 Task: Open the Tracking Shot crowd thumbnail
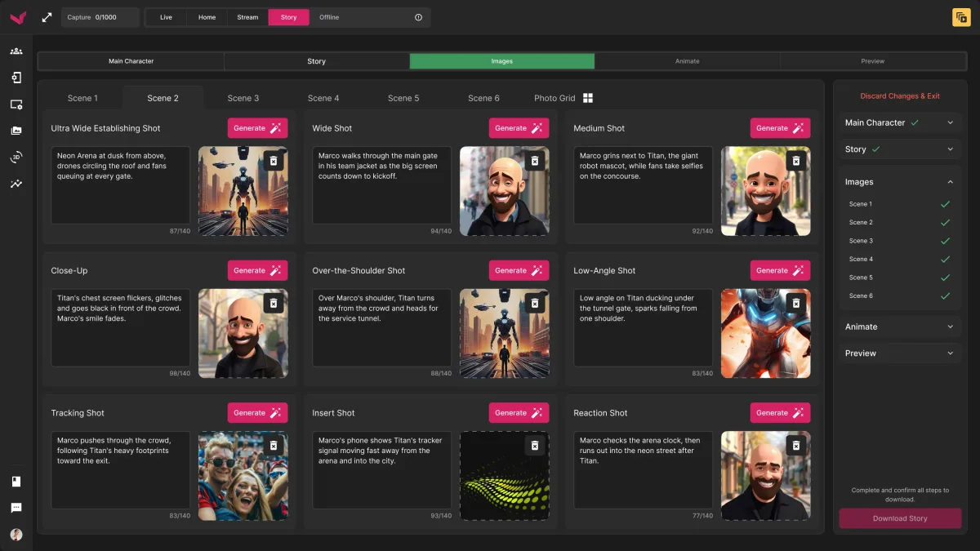tap(243, 476)
